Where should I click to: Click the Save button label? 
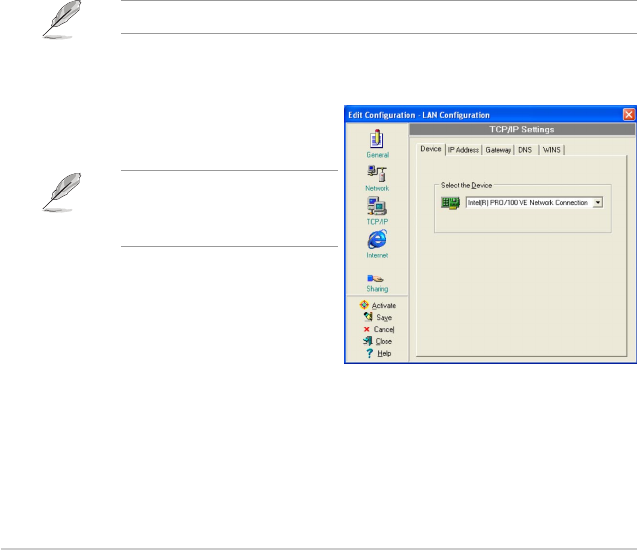pyautogui.click(x=384, y=317)
